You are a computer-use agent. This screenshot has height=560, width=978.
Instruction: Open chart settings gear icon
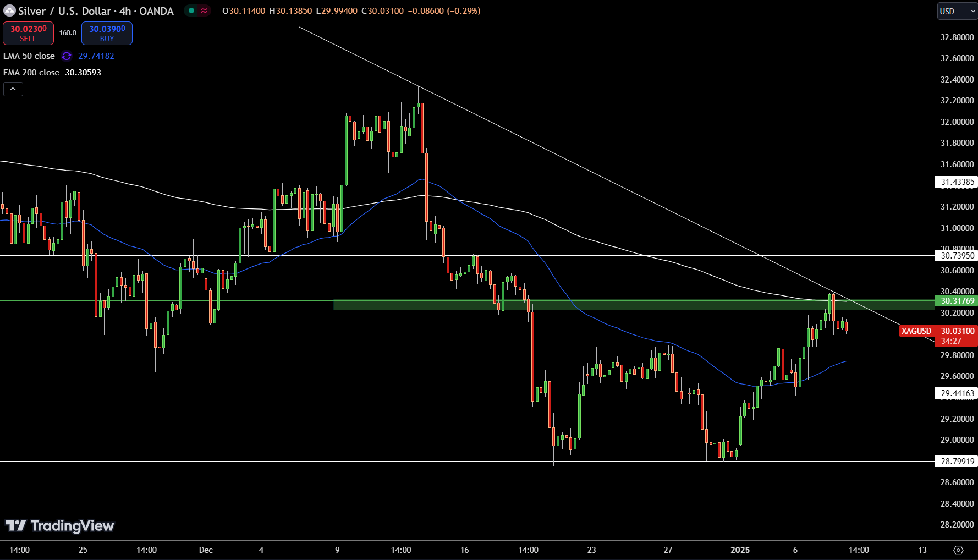958,550
